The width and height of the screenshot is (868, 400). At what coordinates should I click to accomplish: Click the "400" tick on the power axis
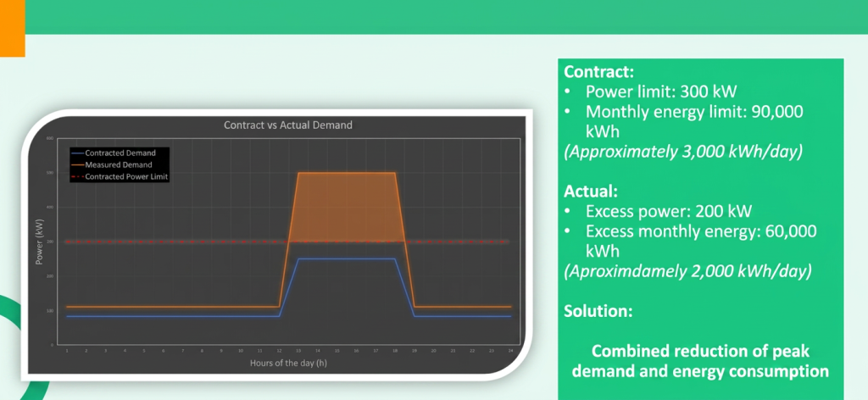coord(52,208)
